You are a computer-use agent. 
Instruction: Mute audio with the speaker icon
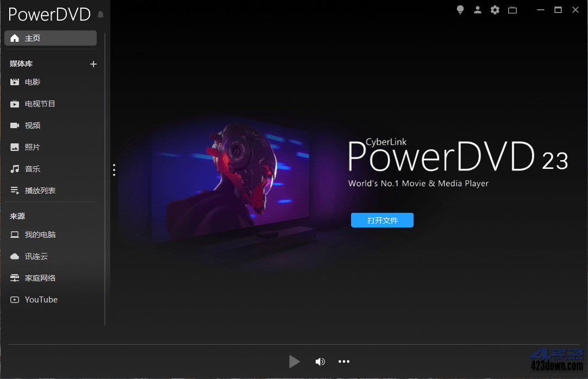point(320,361)
